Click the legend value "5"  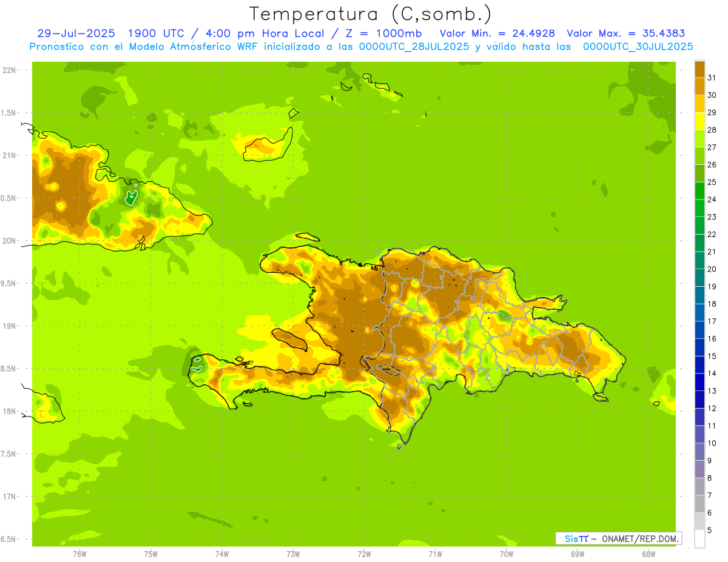click(710, 530)
